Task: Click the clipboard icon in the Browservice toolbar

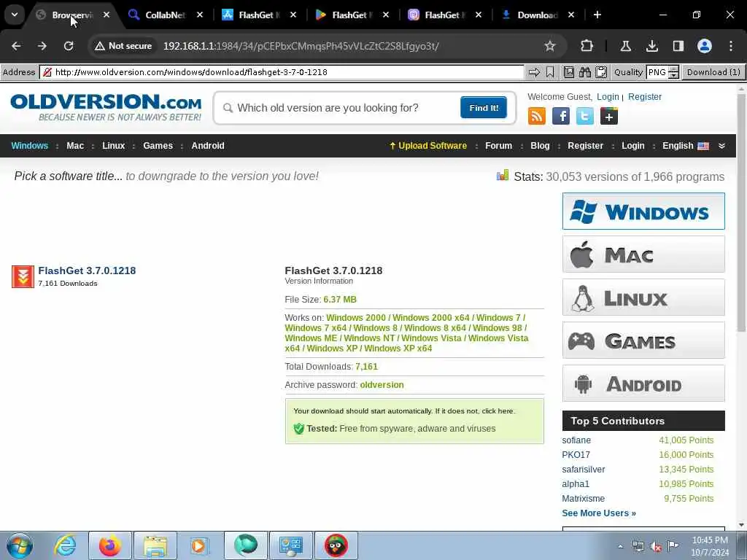Action: point(601,72)
